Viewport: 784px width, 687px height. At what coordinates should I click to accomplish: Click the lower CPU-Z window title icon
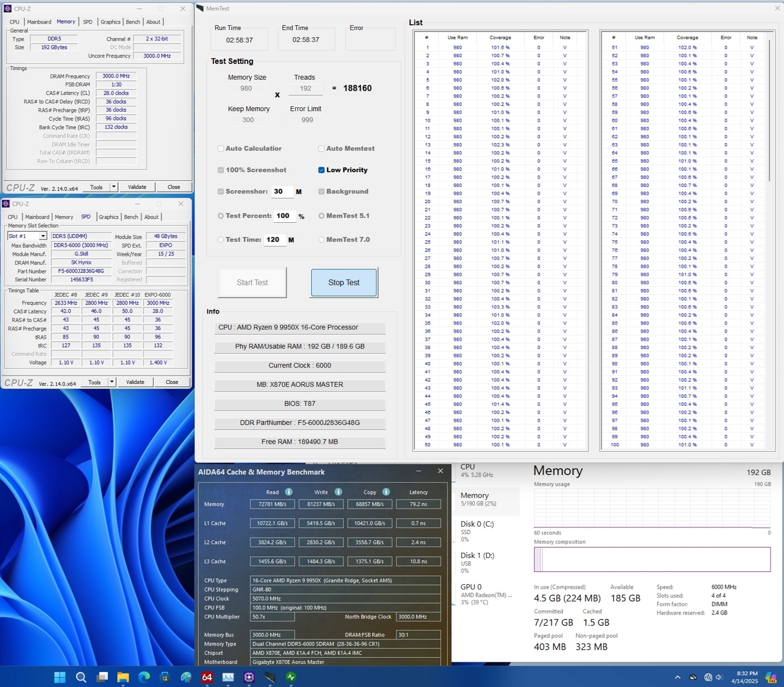pos(6,204)
